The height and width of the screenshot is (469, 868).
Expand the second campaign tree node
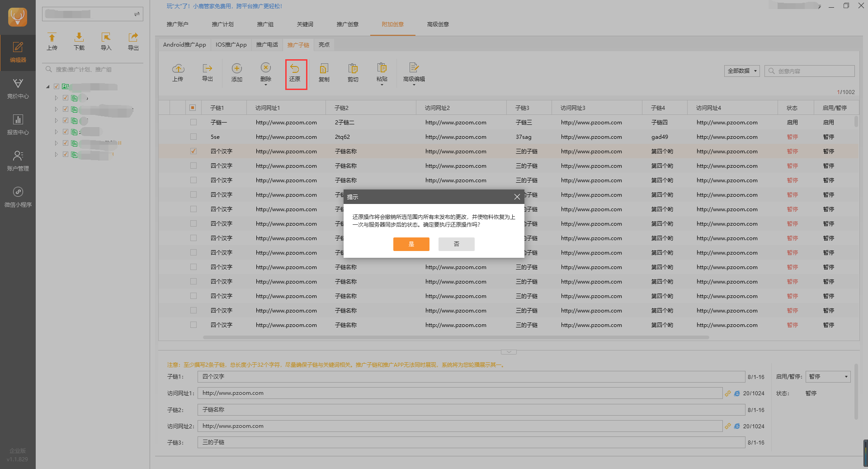pos(57,109)
